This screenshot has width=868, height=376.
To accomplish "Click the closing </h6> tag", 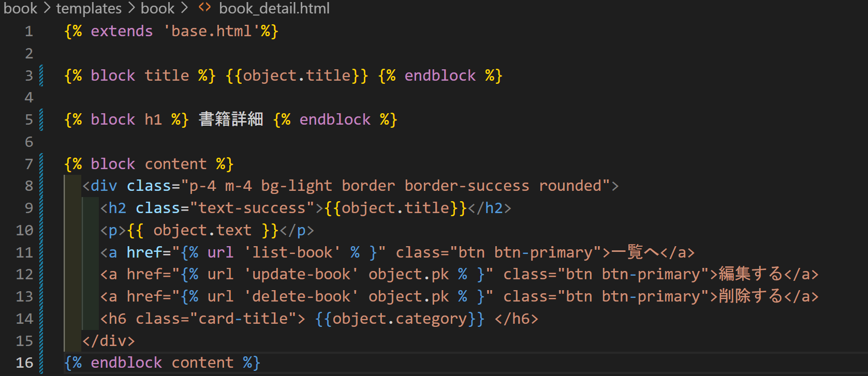I will [517, 319].
